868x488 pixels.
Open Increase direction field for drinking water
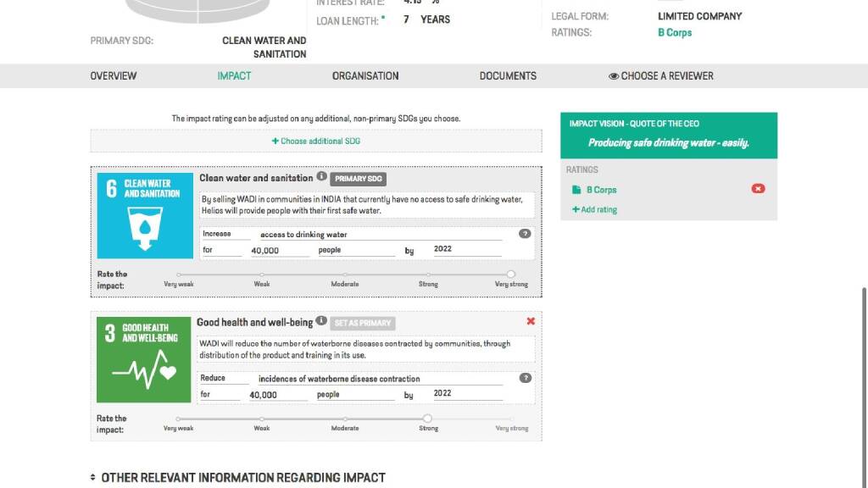226,235
